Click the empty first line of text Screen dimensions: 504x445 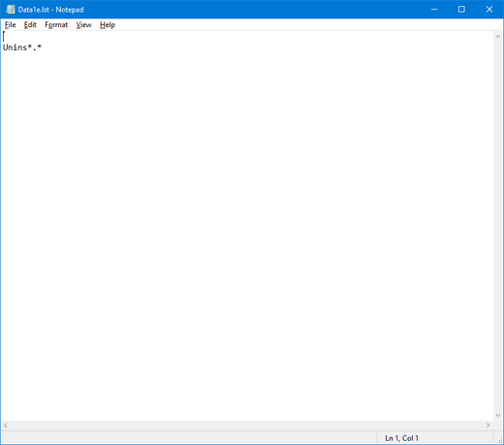click(247, 37)
